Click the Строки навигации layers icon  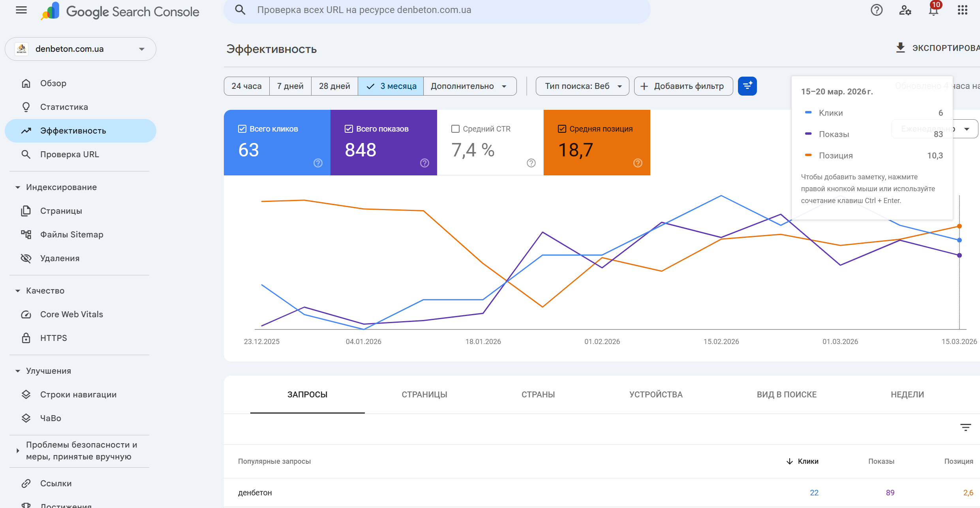point(26,395)
